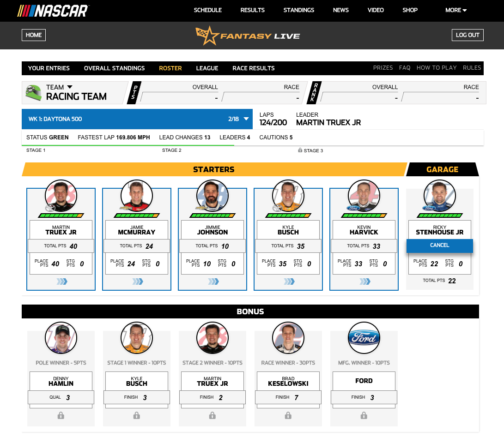The image size is (504, 437).
Task: Click the Stage 3 lock icon
Action: coord(300,150)
